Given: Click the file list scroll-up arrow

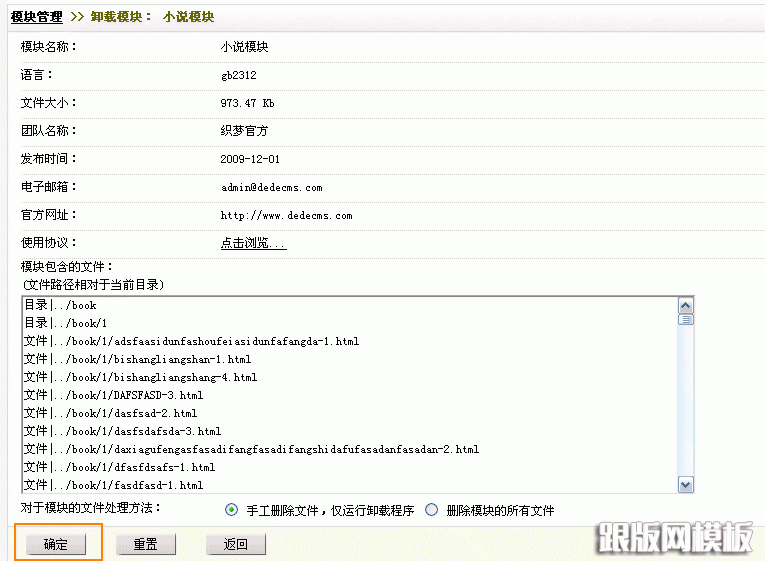Looking at the screenshot, I should click(685, 306).
